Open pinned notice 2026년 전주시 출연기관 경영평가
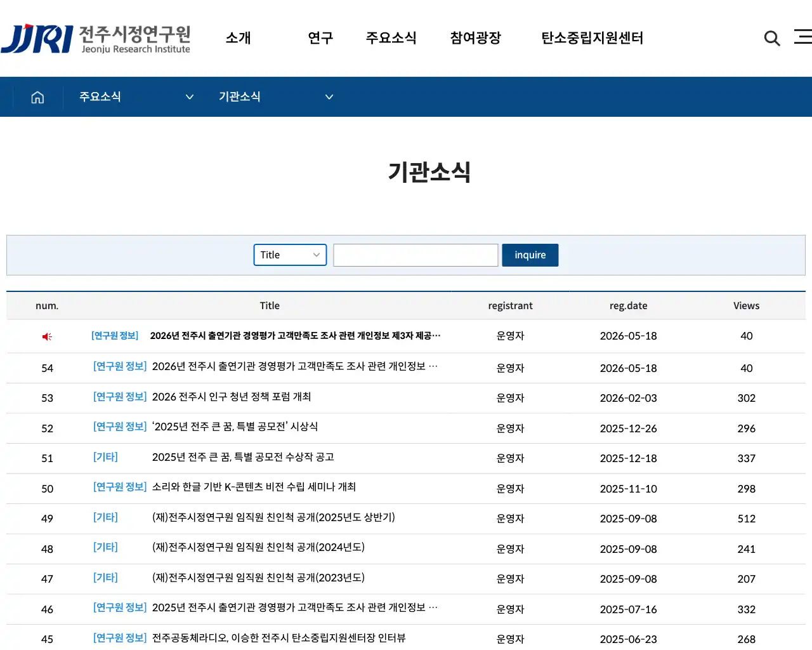Screen dimensions: 812x650 click(295, 336)
